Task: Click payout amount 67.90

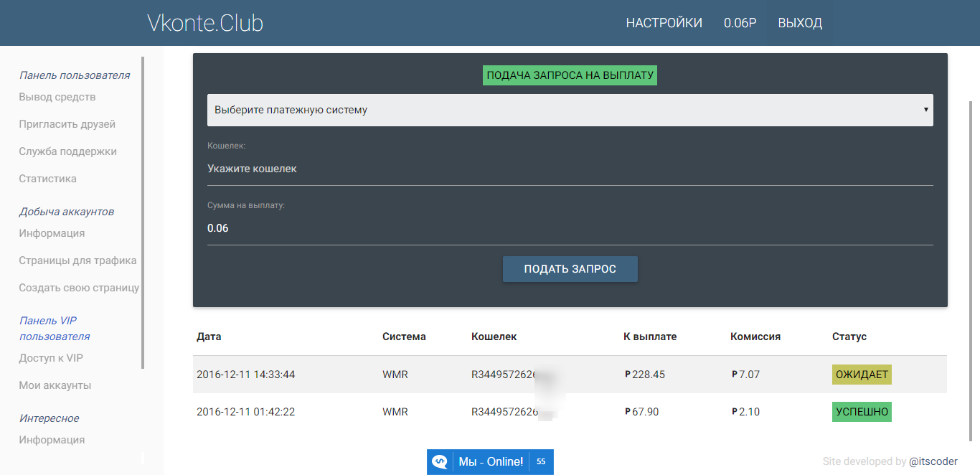Action: (641, 412)
